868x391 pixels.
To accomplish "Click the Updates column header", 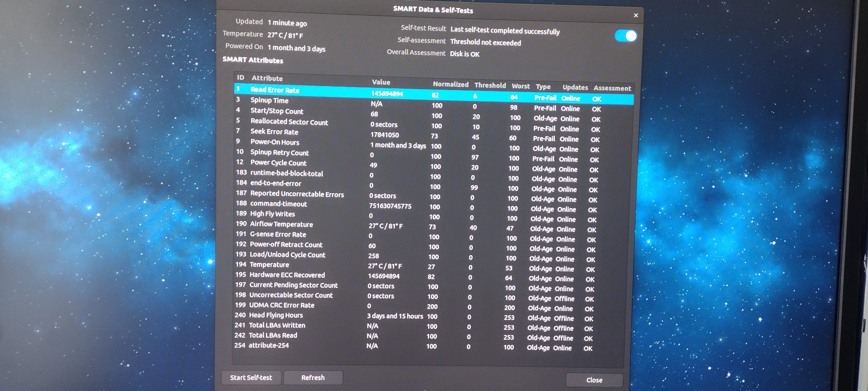I will [x=575, y=88].
